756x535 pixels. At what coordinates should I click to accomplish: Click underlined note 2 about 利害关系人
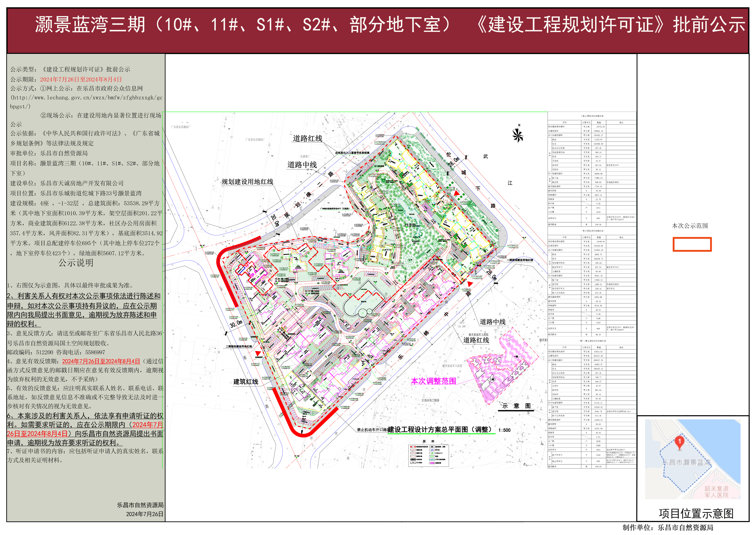click(x=84, y=310)
